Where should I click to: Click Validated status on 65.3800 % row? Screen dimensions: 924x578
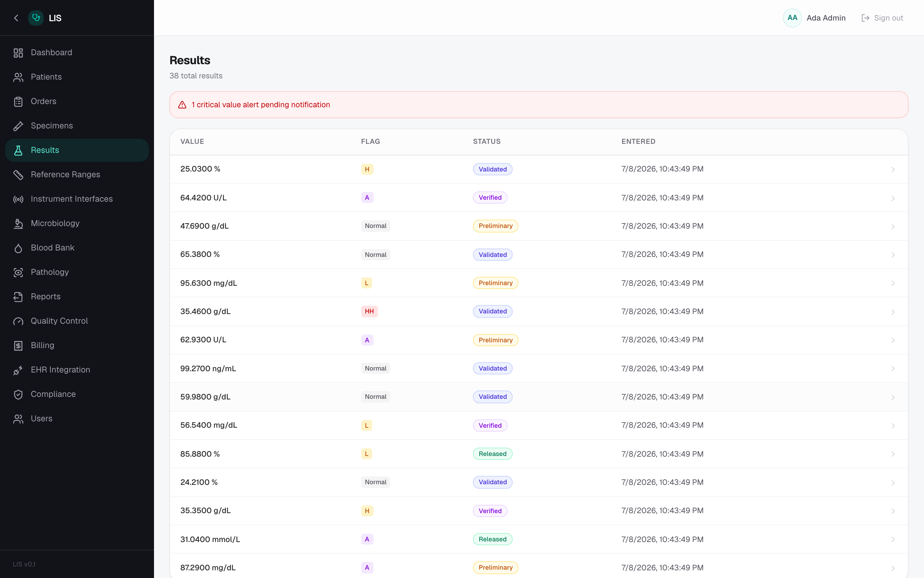point(492,255)
